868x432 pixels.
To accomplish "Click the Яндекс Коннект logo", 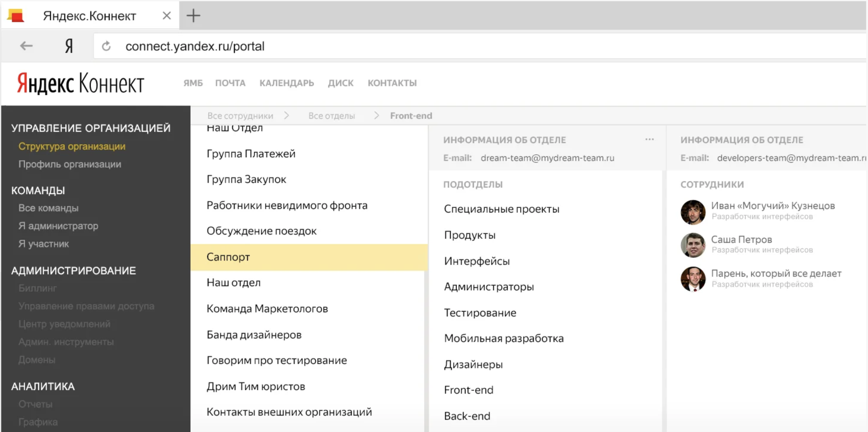I will tap(81, 83).
